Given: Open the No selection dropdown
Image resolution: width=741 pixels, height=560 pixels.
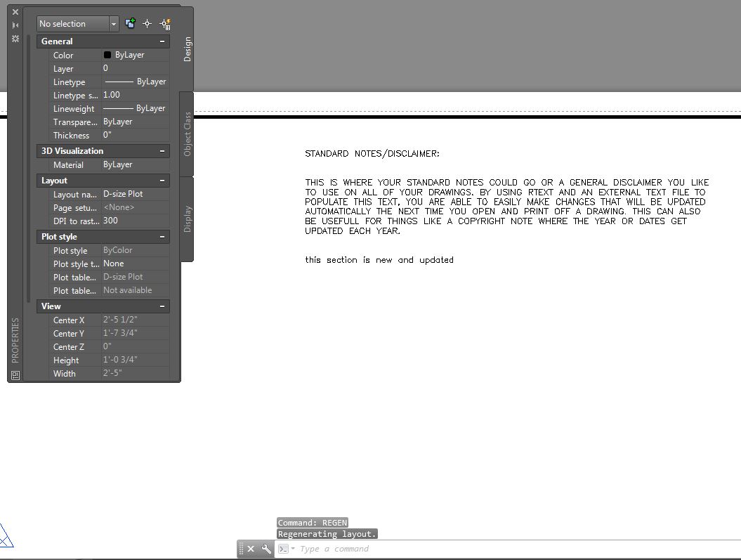Looking at the screenshot, I should click(x=113, y=24).
